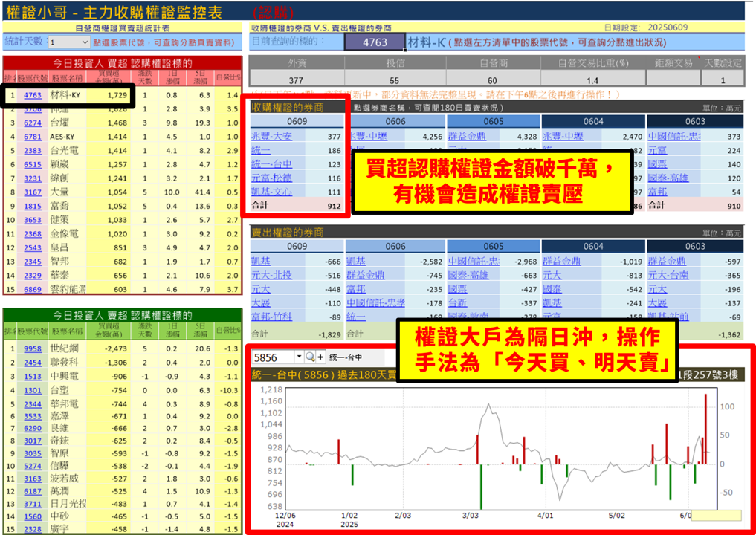
Task: Click broker 元富 in 0603 buyers column
Action: coord(658,150)
